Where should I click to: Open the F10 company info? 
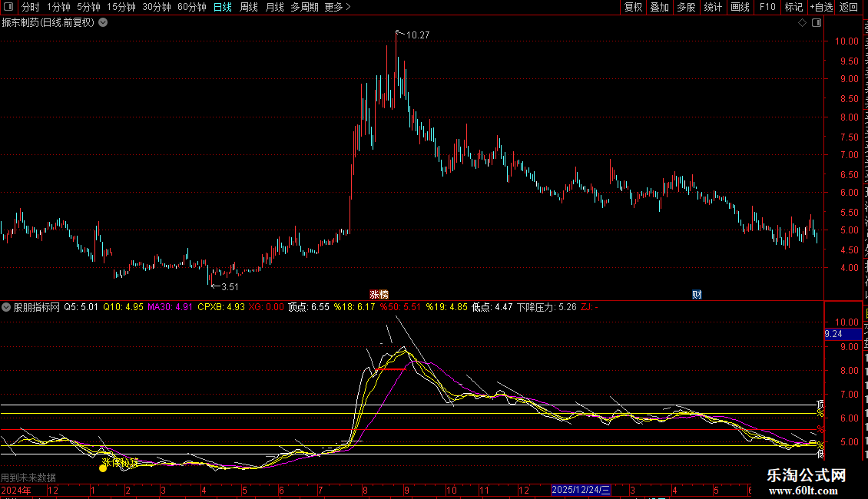tap(767, 7)
